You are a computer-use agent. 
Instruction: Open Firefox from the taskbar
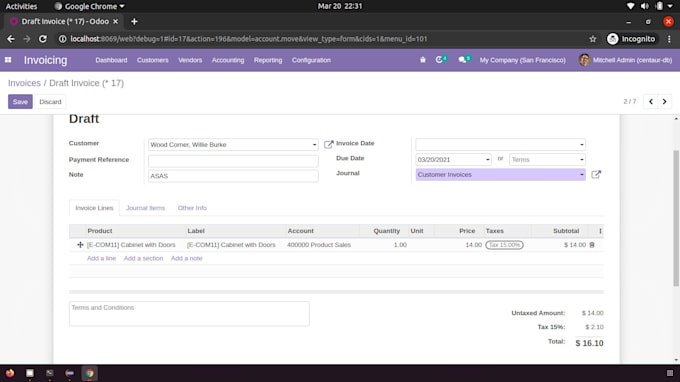click(x=10, y=373)
